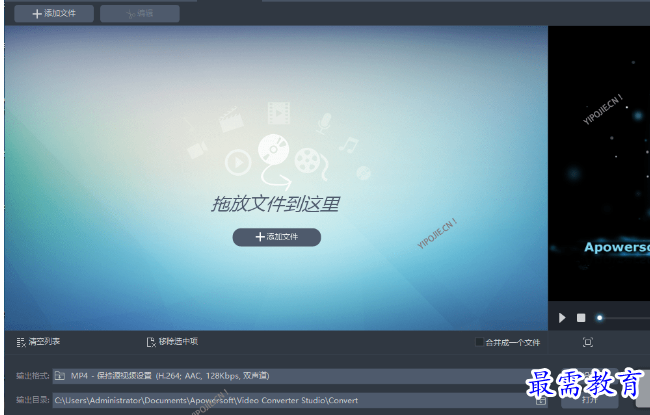Stop the preview playback
The height and width of the screenshot is (415, 650).
pos(581,318)
